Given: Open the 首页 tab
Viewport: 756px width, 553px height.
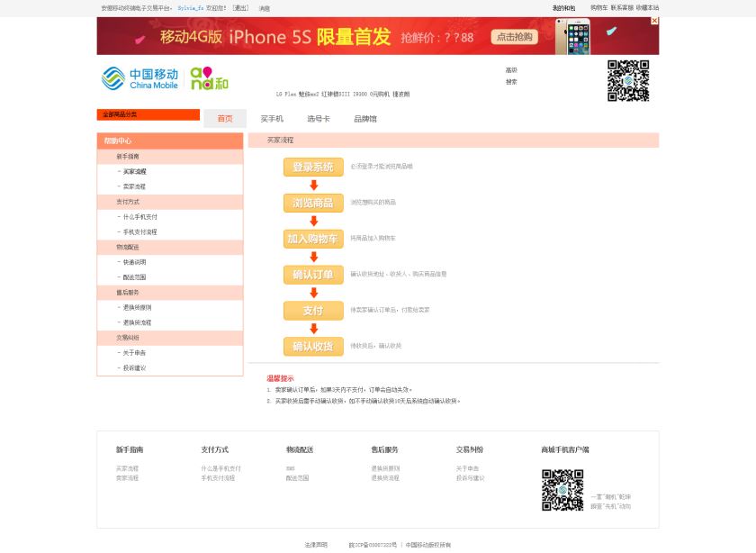Looking at the screenshot, I should [225, 118].
